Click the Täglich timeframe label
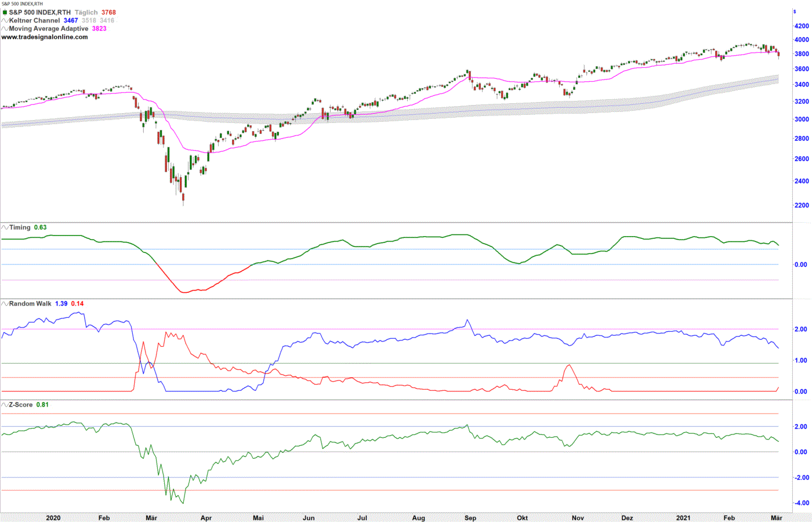Screen dimensions: 812x522 [86, 12]
